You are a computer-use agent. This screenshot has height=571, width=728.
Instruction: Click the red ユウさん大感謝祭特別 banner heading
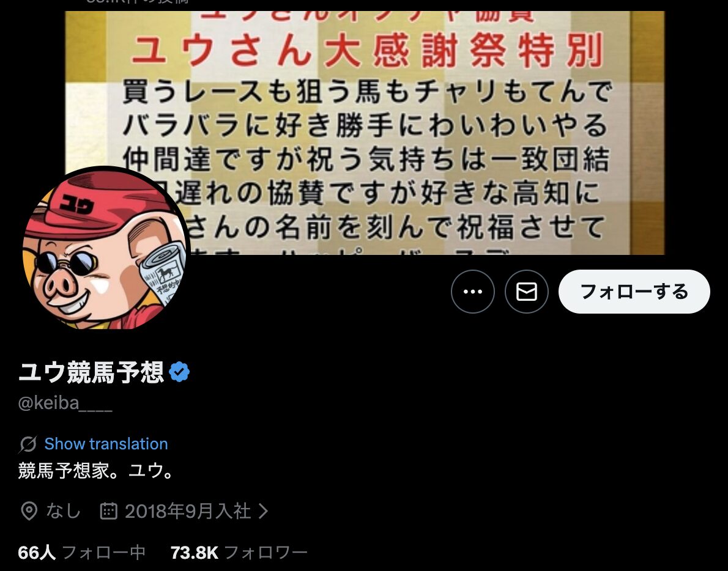tap(367, 50)
